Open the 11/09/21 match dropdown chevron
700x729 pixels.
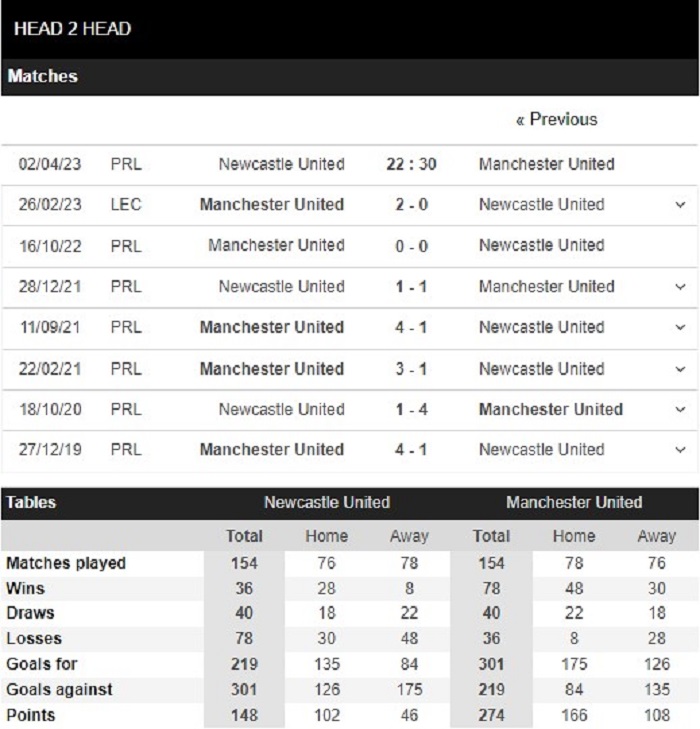click(x=681, y=328)
